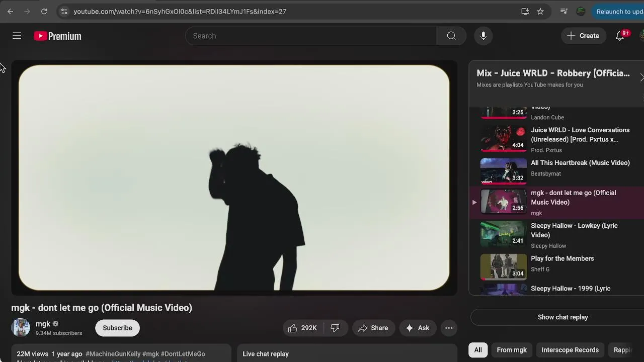Click the Landon Cube playlist thumbnail
Viewport: 644px width, 362px height.
click(504, 113)
